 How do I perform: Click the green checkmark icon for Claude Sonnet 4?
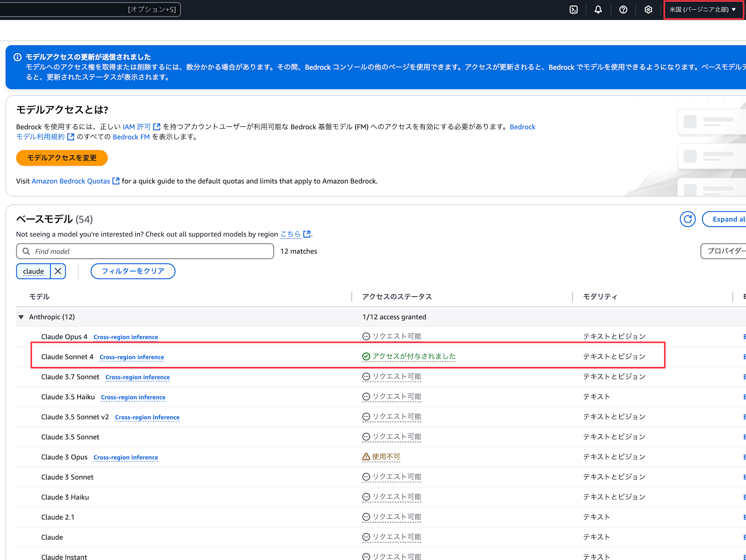pos(366,357)
